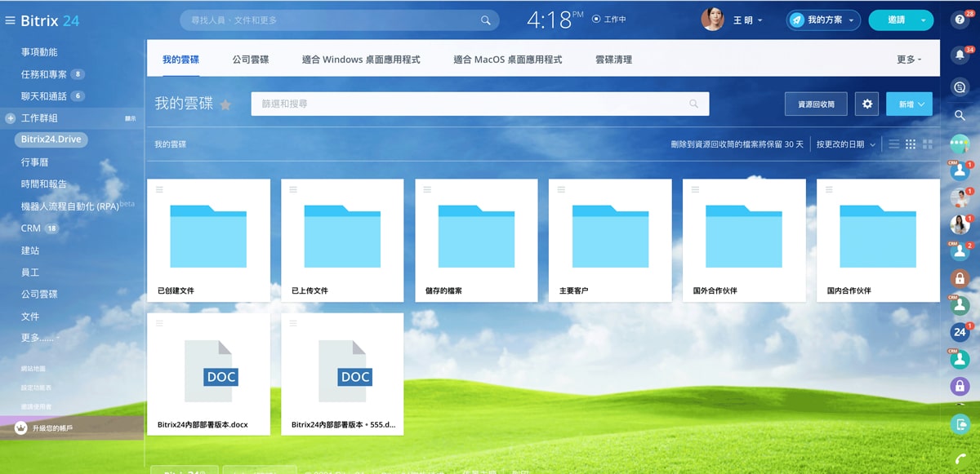Open the blue 24 chat icon in right sidebar

tap(960, 332)
